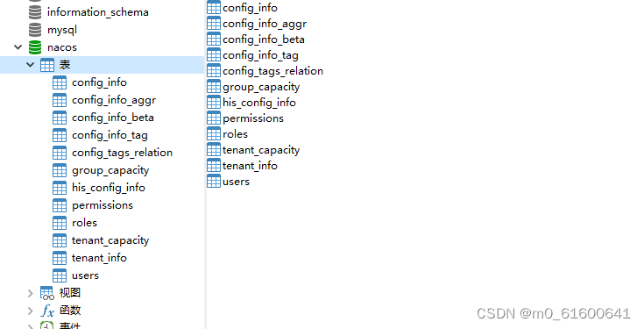Click the mysql database icon

pyautogui.click(x=35, y=30)
